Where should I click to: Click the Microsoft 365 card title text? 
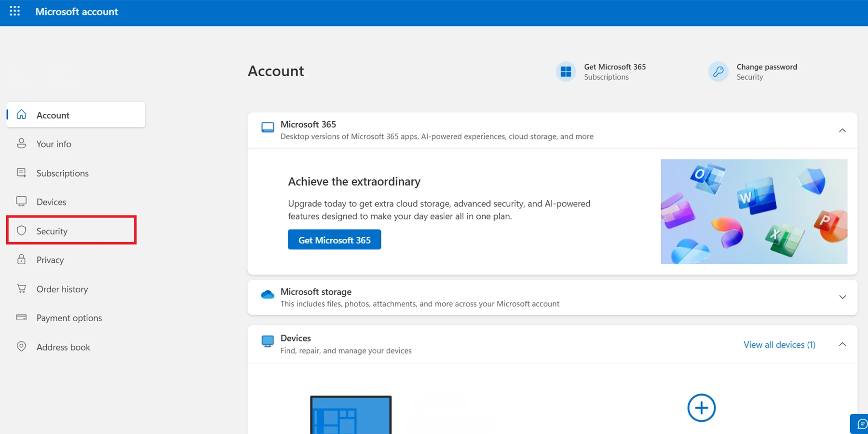(x=308, y=124)
